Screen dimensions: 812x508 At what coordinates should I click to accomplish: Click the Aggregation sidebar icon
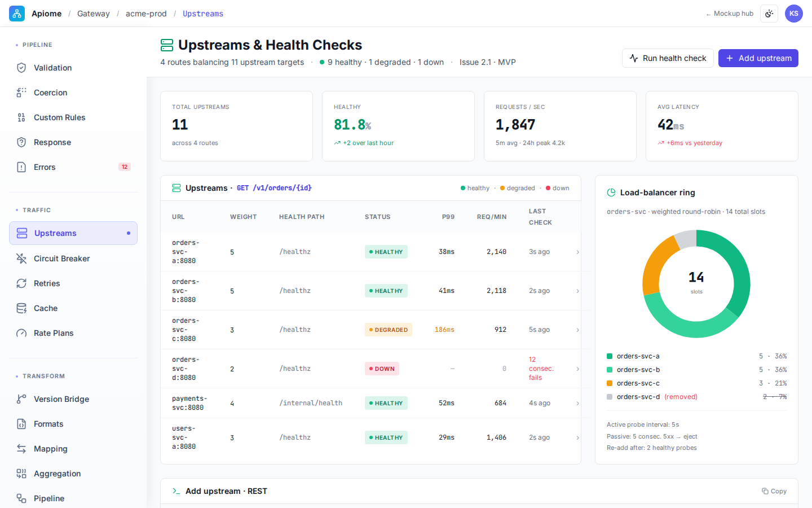click(21, 474)
